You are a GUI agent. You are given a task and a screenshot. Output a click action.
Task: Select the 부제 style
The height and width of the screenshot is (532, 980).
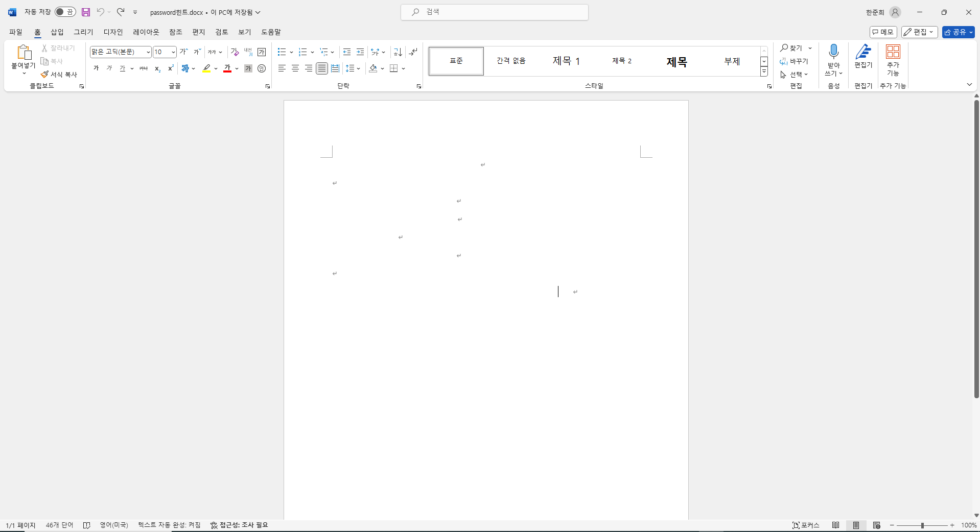(x=732, y=61)
